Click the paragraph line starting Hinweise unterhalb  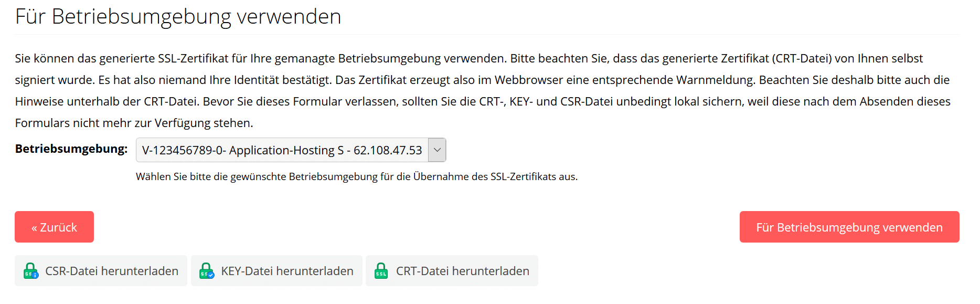(483, 101)
